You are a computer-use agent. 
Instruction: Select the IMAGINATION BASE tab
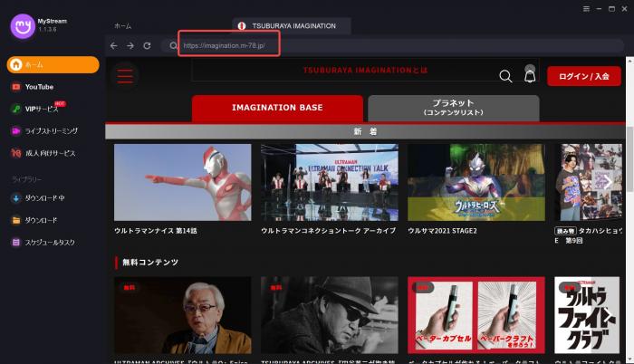point(277,108)
